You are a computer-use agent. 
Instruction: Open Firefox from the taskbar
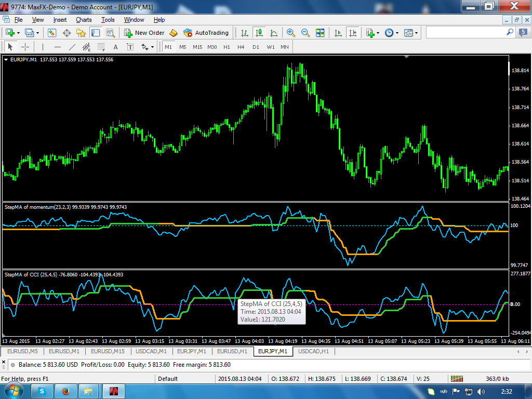pyautogui.click(x=66, y=392)
